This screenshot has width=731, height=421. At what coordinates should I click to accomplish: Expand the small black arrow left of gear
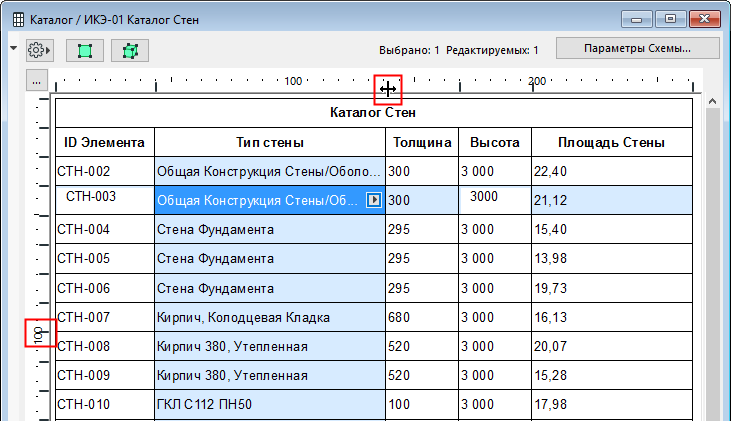tap(14, 48)
